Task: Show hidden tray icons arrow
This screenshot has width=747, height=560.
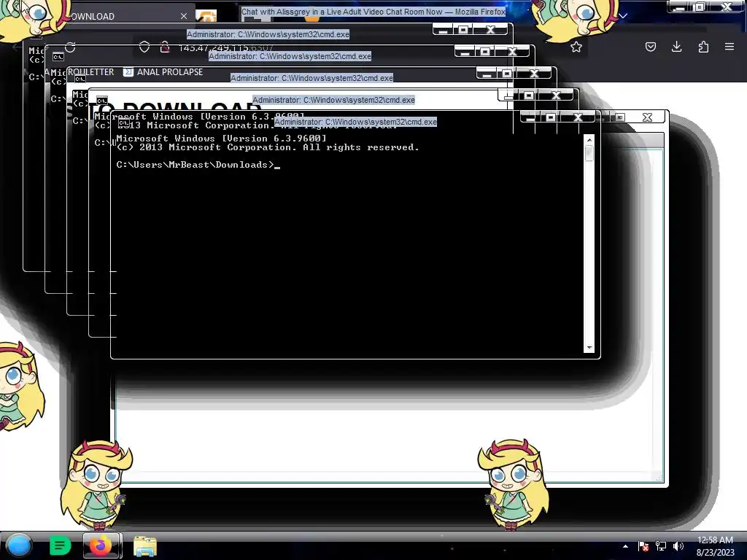Action: pyautogui.click(x=625, y=546)
